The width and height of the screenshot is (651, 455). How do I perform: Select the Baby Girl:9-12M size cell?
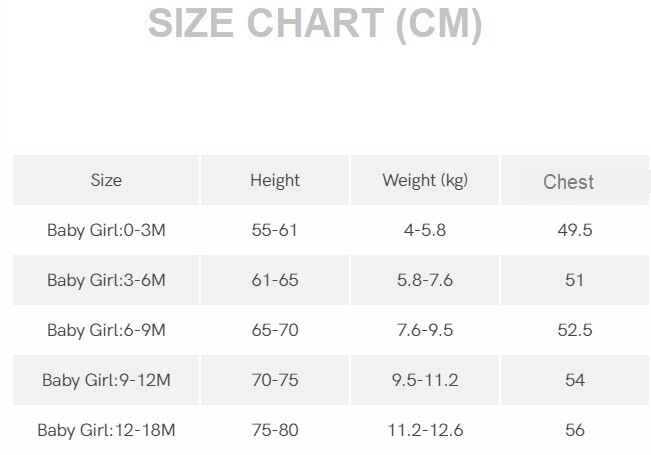(x=106, y=380)
